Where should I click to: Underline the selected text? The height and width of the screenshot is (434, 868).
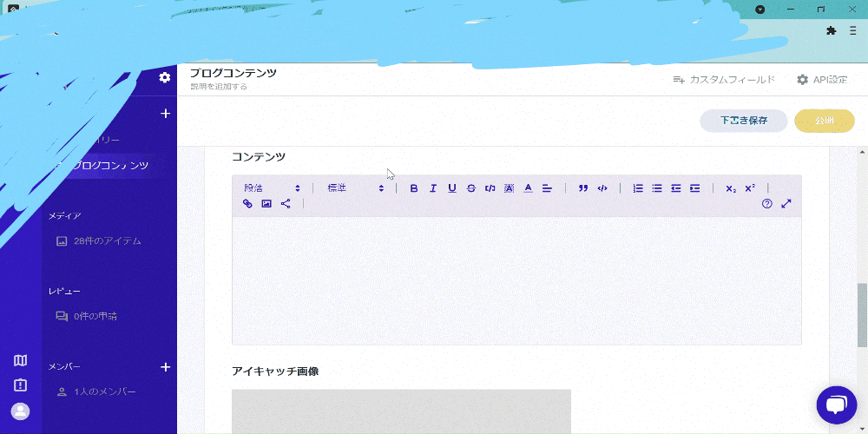tap(451, 188)
